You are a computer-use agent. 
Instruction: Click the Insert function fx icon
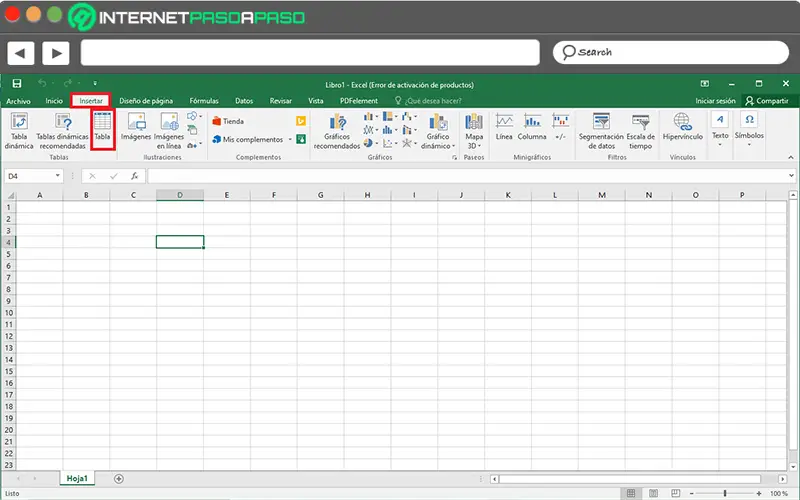tap(135, 176)
